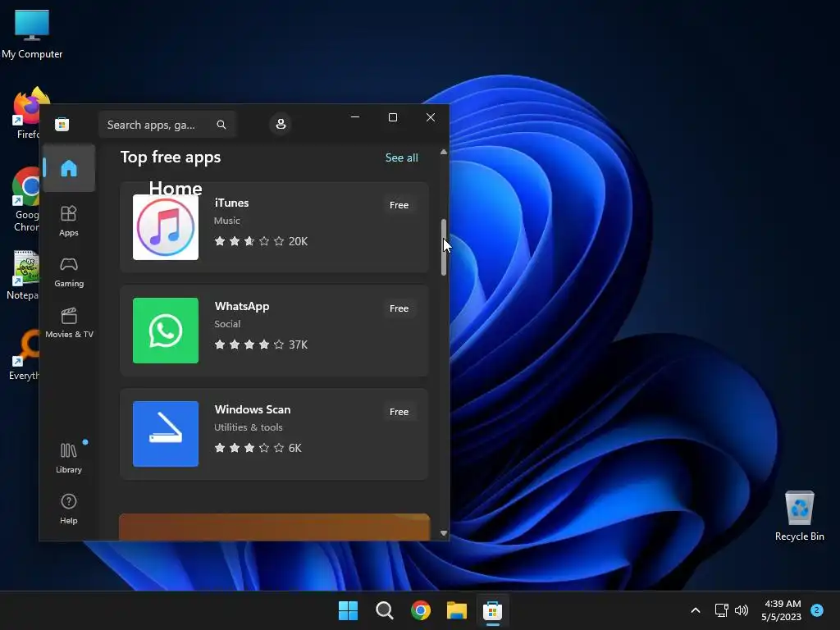Click 'Social' category under WhatsApp

tap(228, 324)
